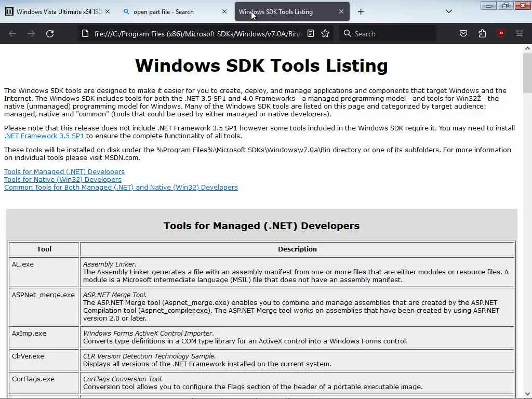532x399 pixels.
Task: Click the vertical scrollbar thumb
Action: 527,73
